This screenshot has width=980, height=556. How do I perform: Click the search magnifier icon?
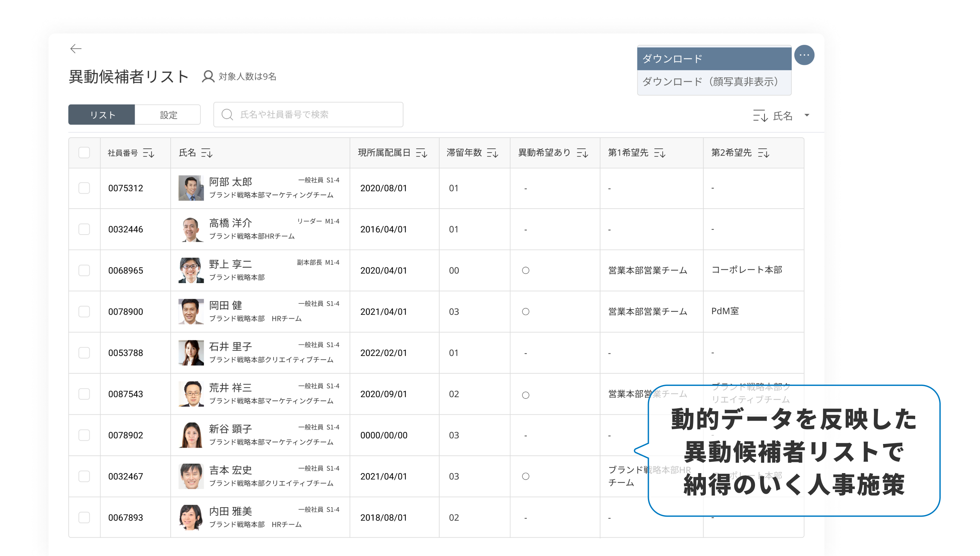227,115
